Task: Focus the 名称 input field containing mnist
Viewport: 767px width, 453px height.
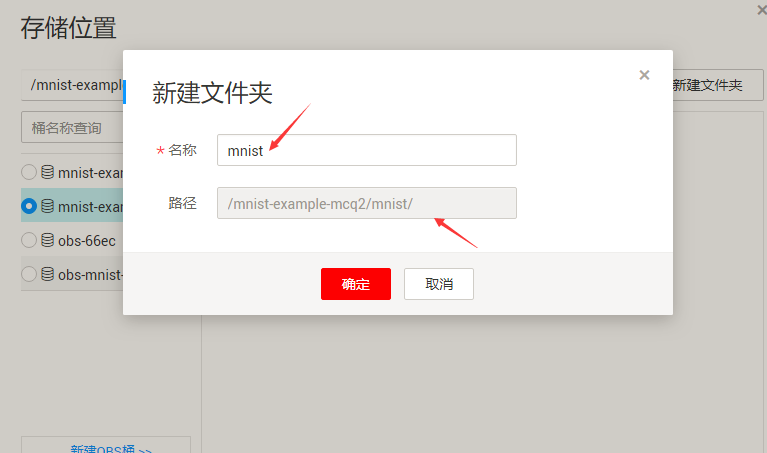Action: [x=367, y=150]
